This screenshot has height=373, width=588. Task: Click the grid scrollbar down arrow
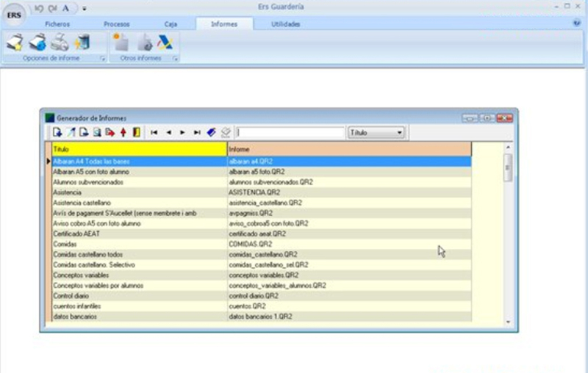(x=508, y=322)
